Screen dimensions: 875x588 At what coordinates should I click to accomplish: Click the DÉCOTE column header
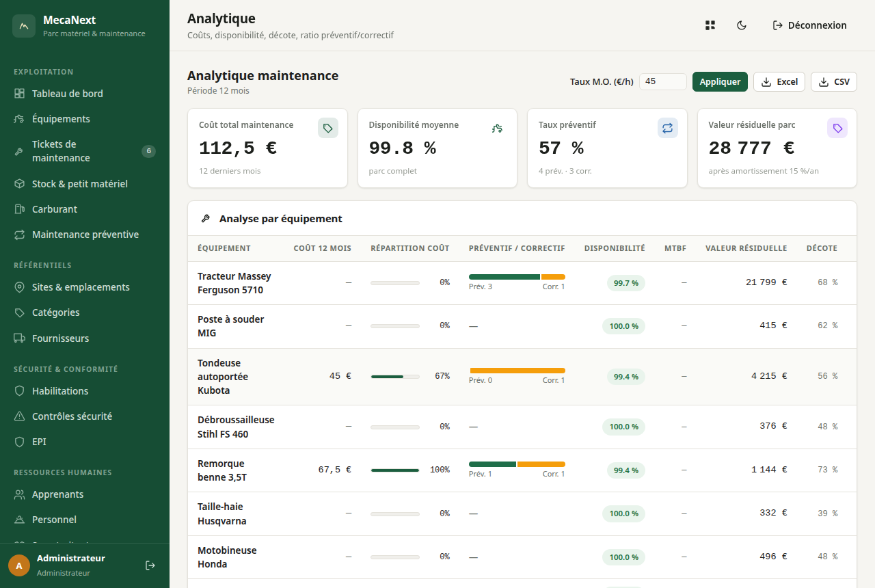tap(822, 248)
